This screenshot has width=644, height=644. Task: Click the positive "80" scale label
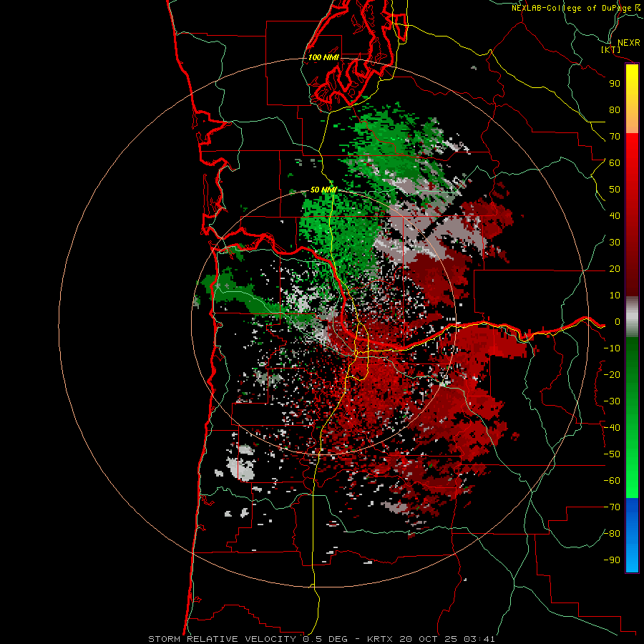(615, 110)
